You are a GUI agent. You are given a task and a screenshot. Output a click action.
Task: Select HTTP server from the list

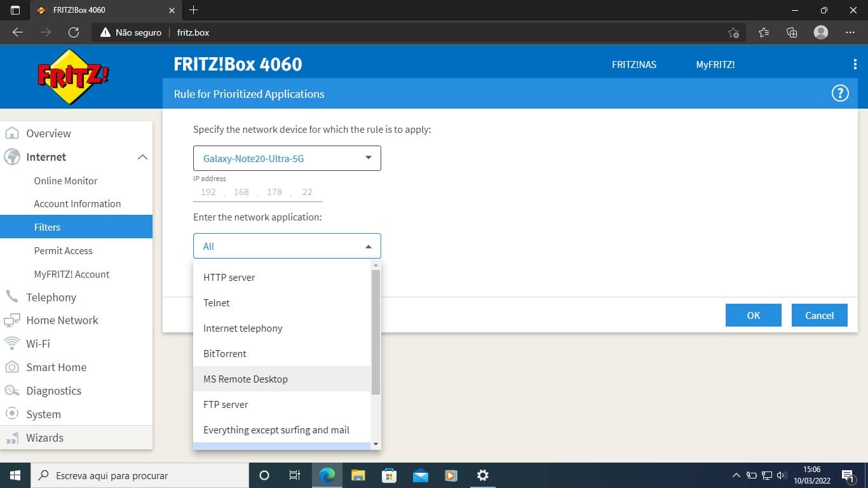(282, 277)
